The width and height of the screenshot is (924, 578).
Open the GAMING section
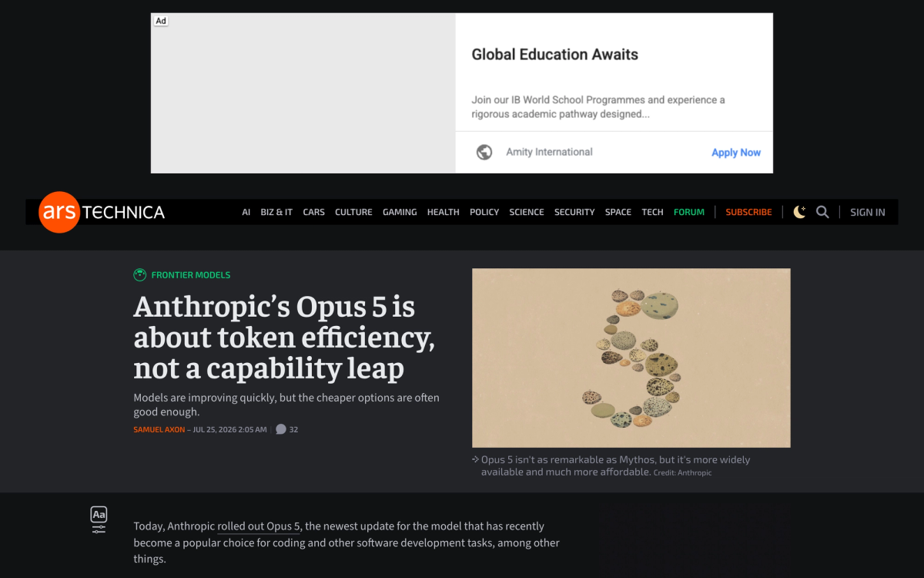coord(400,212)
